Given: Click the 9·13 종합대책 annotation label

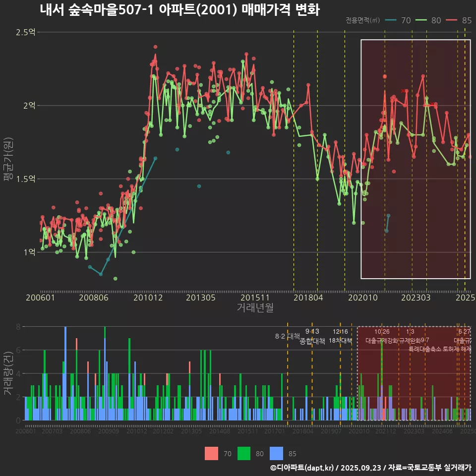Looking at the screenshot, I should tap(312, 336).
